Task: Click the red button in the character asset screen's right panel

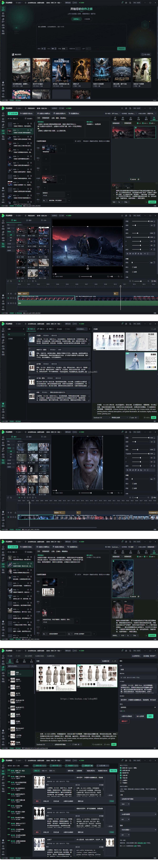Action: coord(125,721)
